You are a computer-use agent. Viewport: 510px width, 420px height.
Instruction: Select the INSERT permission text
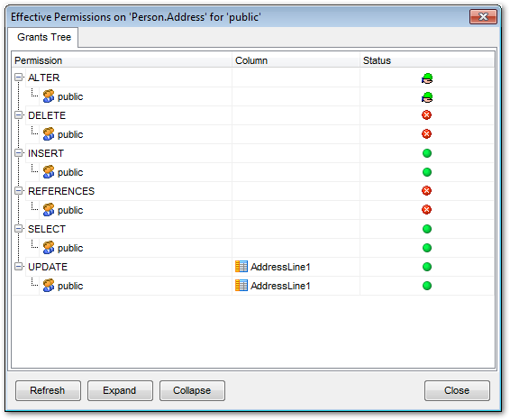point(46,153)
